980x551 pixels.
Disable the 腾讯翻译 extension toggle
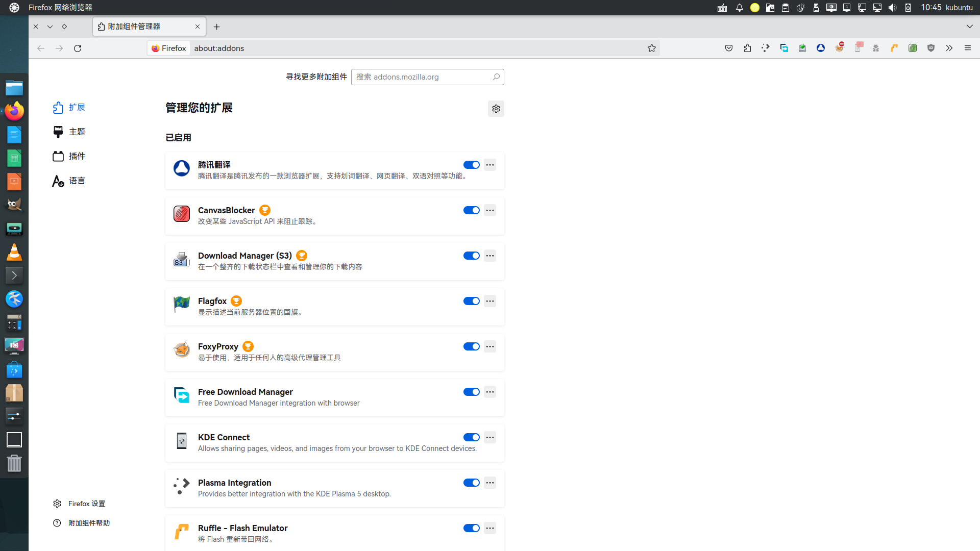[x=472, y=165]
